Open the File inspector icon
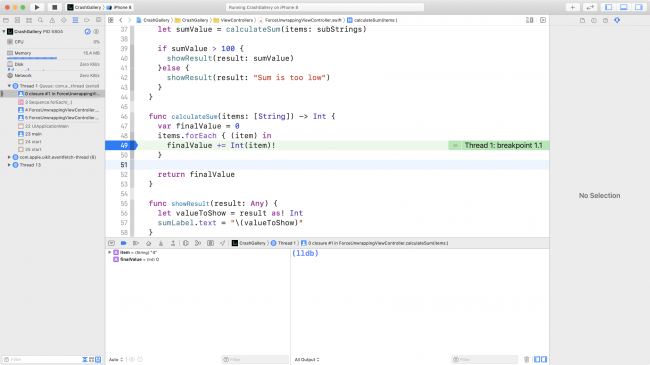 pos(582,20)
